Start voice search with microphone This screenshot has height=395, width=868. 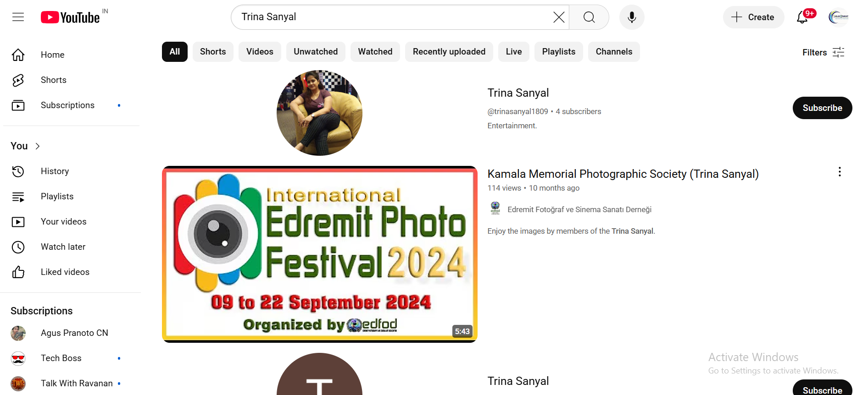click(632, 17)
